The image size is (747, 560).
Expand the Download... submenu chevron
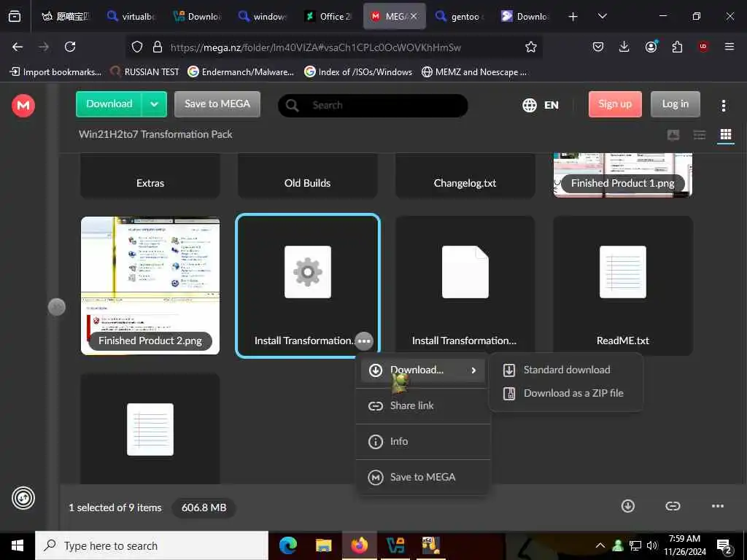[x=473, y=370]
